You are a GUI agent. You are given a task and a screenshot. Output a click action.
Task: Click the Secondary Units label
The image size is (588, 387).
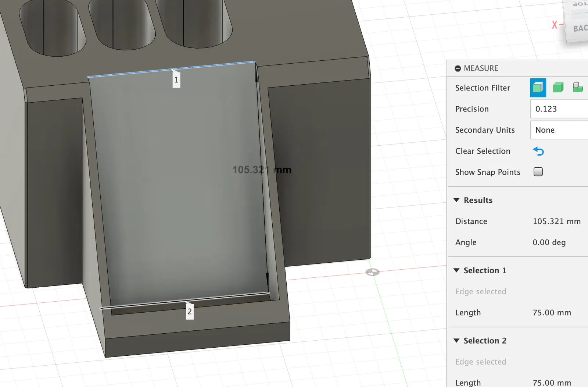(485, 130)
